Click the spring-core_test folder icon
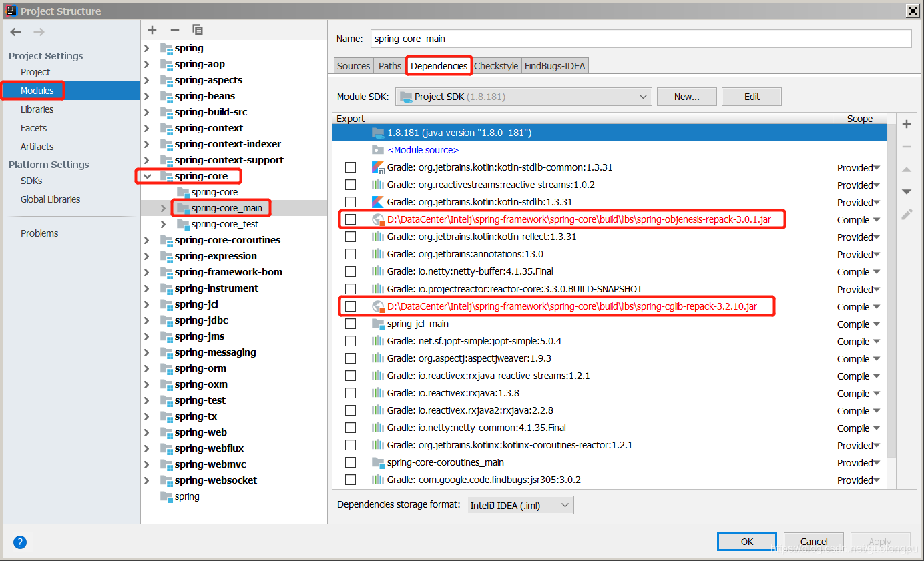 (183, 224)
